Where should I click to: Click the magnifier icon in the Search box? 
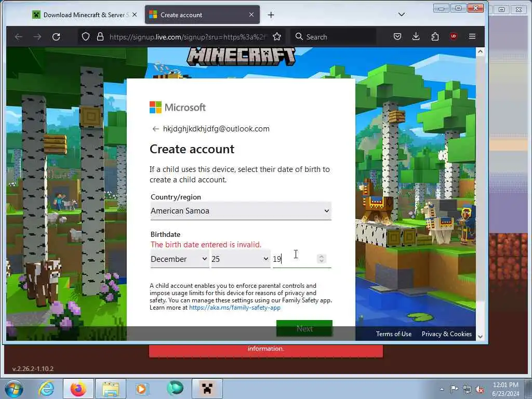pyautogui.click(x=299, y=37)
